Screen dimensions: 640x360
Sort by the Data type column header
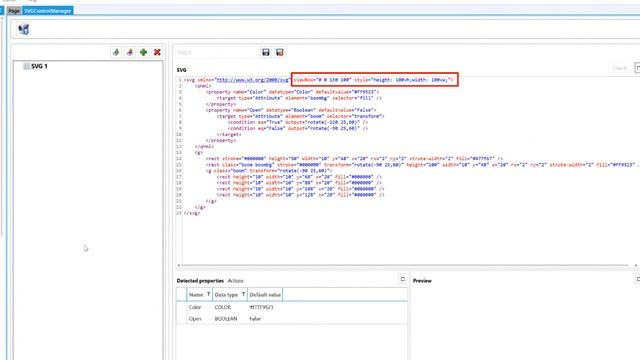coord(226,295)
